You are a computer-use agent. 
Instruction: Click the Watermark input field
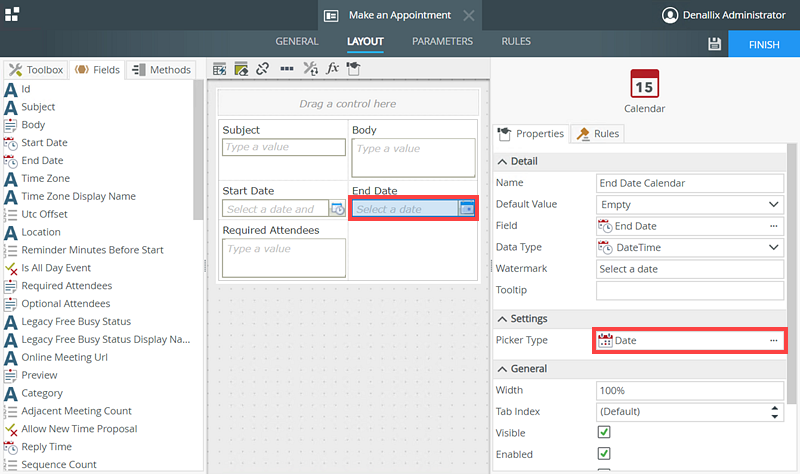coord(689,269)
